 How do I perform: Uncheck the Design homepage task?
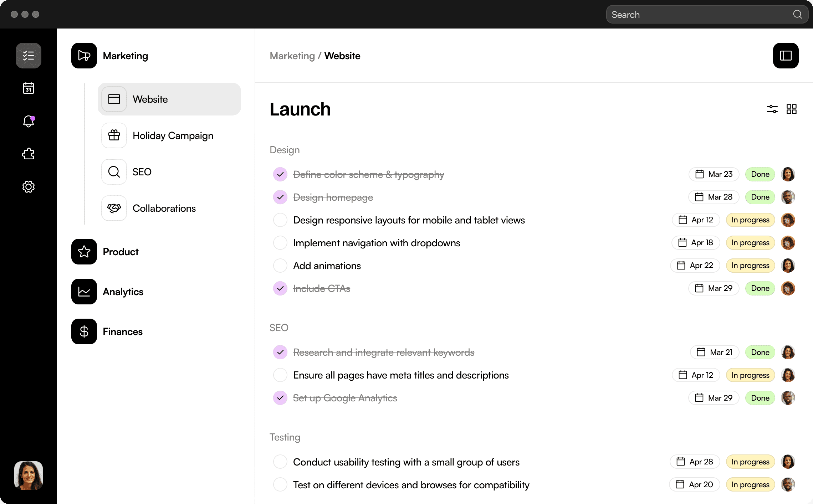(280, 197)
